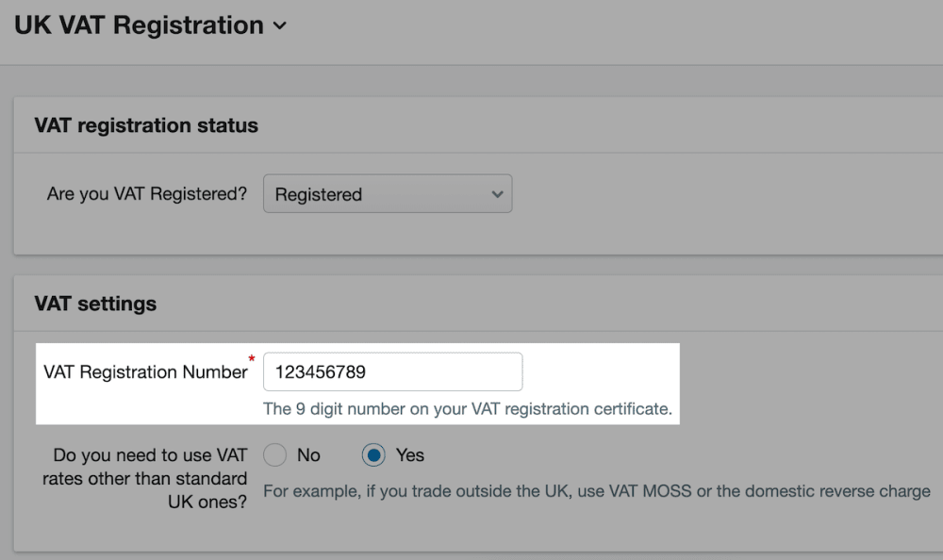Viewport: 943px width, 560px height.
Task: Click the UK VAT Registration page title
Action: pos(139,25)
